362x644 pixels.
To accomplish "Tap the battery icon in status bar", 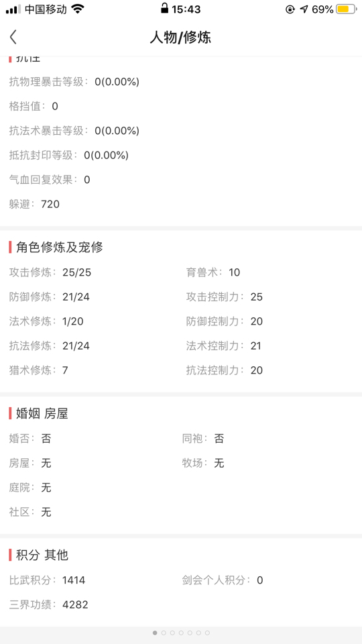I will point(346,9).
